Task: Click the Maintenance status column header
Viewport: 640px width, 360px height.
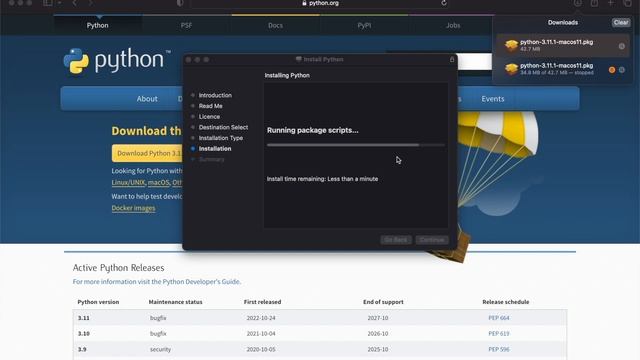Action: tap(176, 302)
